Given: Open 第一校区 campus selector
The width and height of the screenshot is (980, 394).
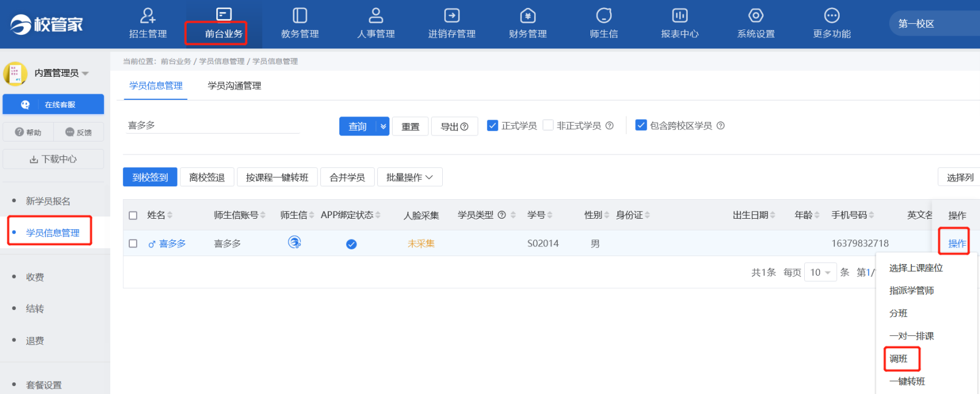Looking at the screenshot, I should (934, 24).
